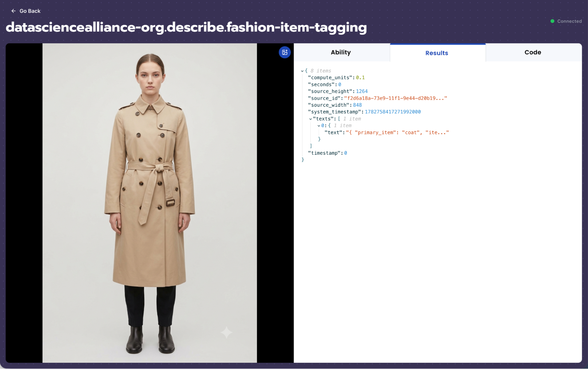
Task: Click the 848 source width value
Action: click(357, 105)
